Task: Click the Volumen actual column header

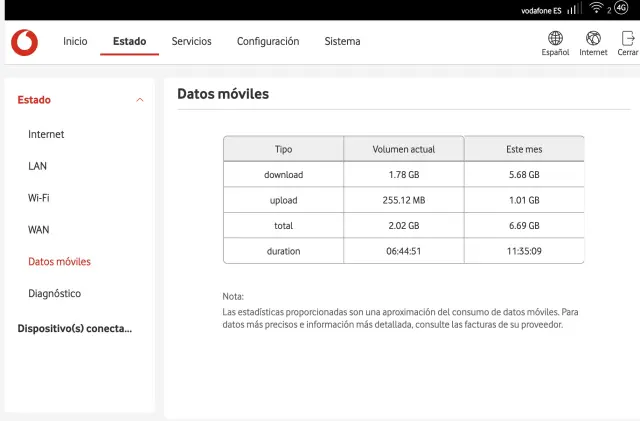Action: tap(403, 149)
